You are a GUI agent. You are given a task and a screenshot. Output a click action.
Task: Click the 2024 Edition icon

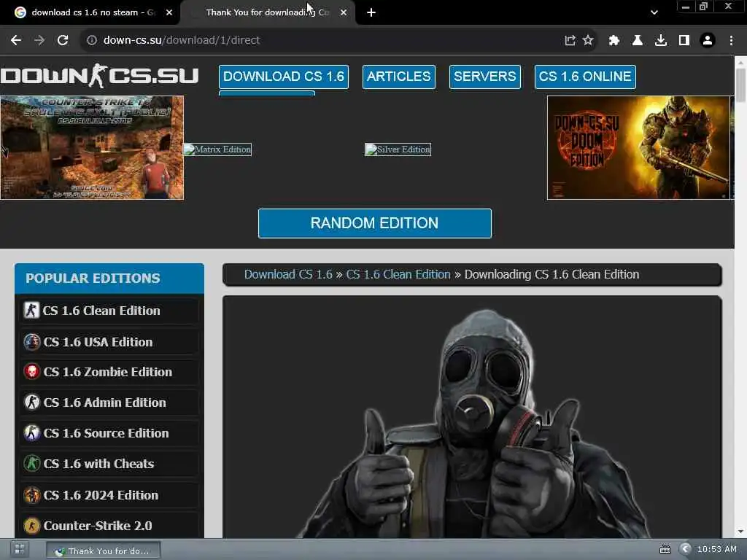(x=32, y=495)
